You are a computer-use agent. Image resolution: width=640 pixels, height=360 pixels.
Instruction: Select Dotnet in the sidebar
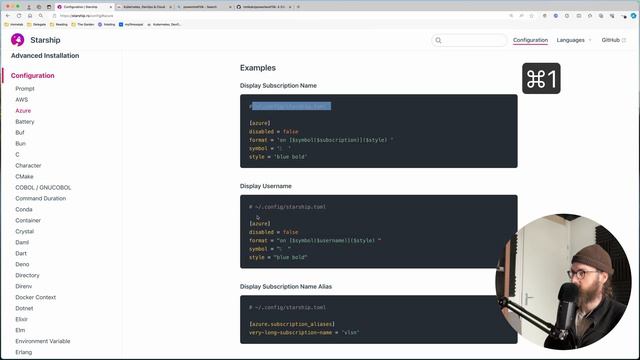pos(24,308)
